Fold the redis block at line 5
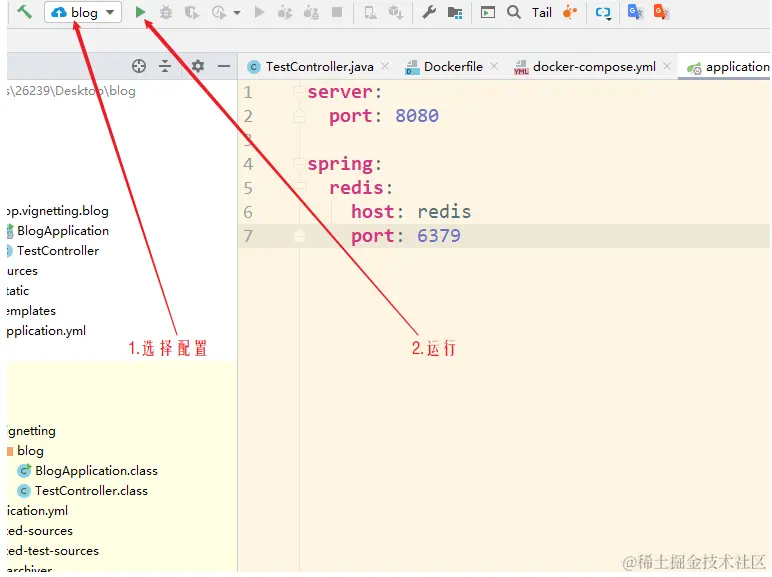The height and width of the screenshot is (577, 772). (299, 188)
